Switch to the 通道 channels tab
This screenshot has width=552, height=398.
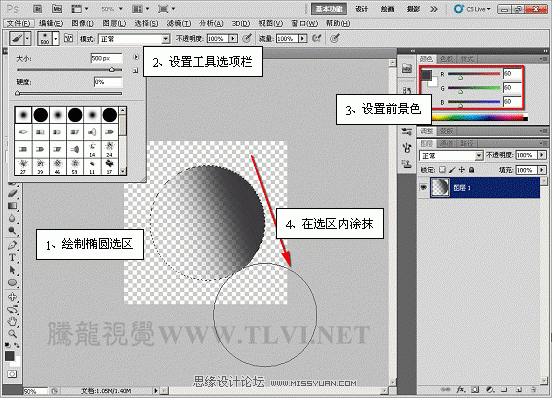447,143
